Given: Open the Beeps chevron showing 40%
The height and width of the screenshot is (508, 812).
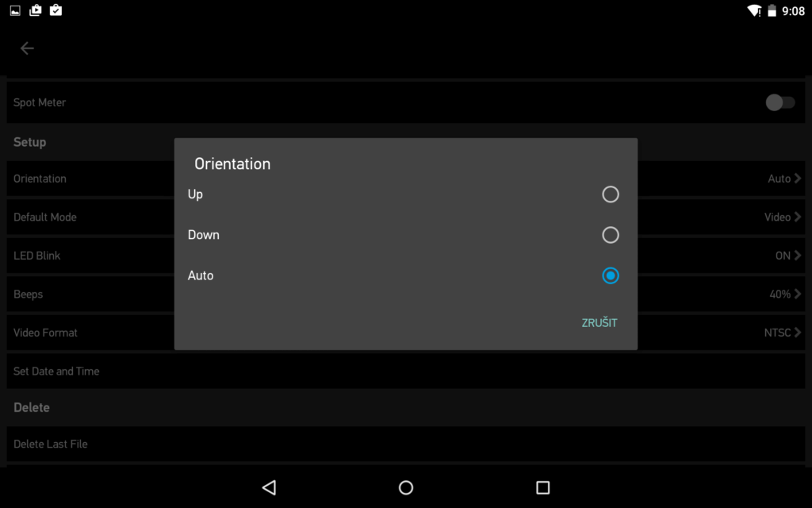Looking at the screenshot, I should tap(798, 294).
